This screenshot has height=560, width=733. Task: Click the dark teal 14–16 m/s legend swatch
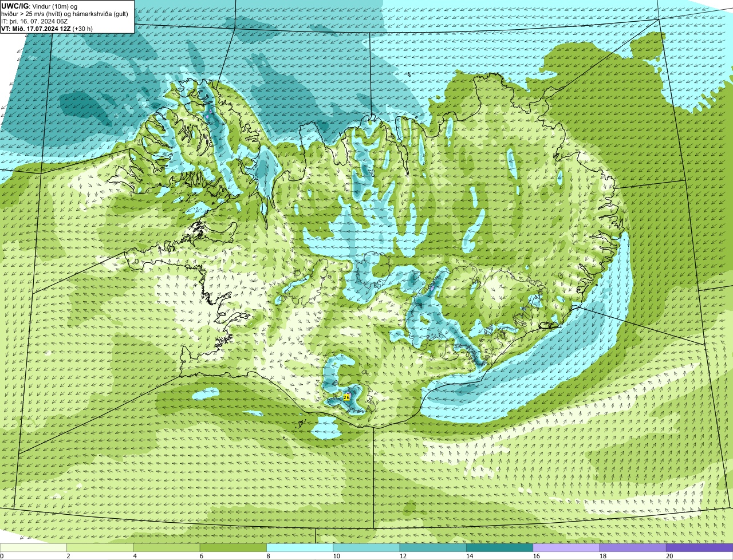coord(500,547)
